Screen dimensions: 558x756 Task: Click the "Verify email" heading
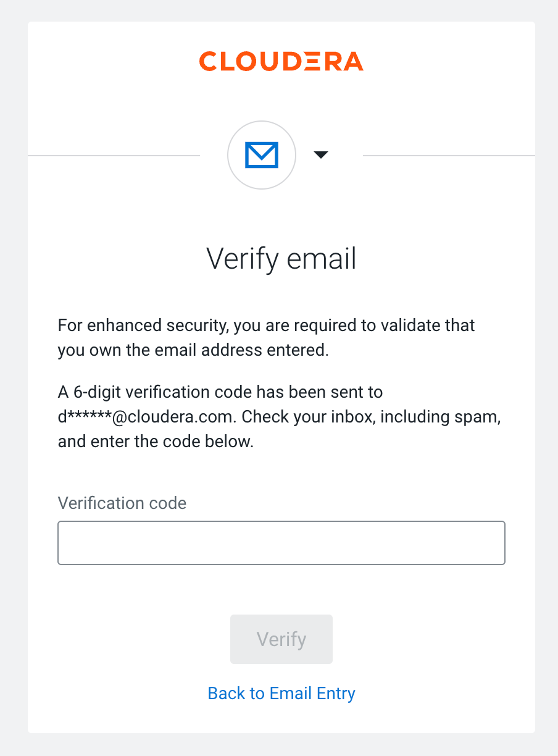(x=281, y=258)
